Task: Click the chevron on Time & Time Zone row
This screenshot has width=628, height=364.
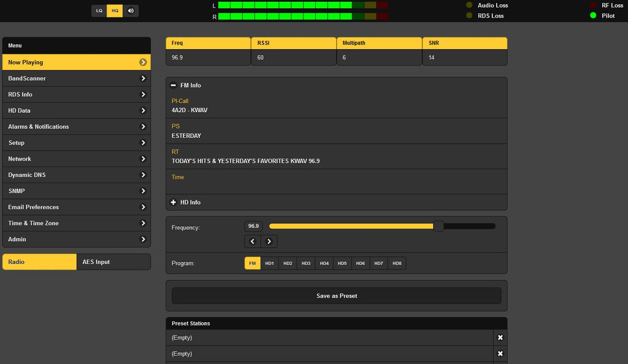Action: tap(143, 223)
